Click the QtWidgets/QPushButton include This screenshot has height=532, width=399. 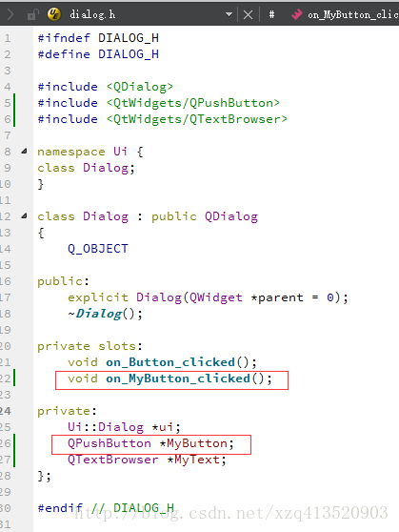193,103
